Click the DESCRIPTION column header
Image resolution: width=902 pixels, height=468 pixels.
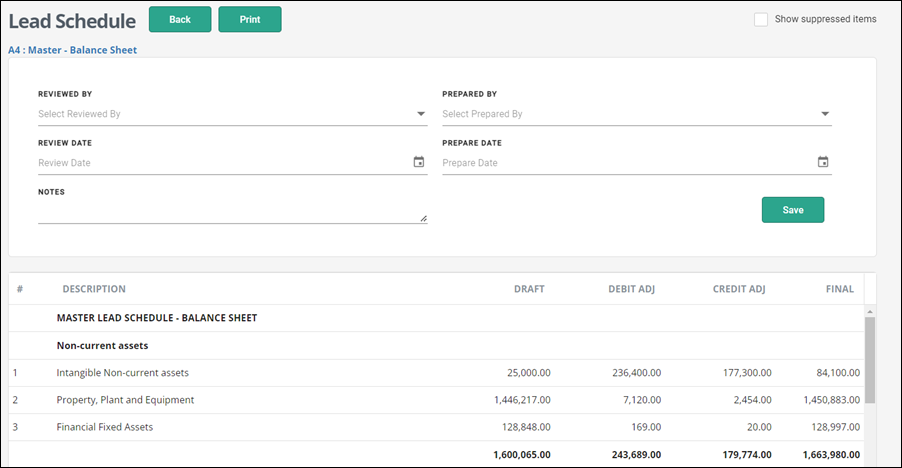pos(94,289)
